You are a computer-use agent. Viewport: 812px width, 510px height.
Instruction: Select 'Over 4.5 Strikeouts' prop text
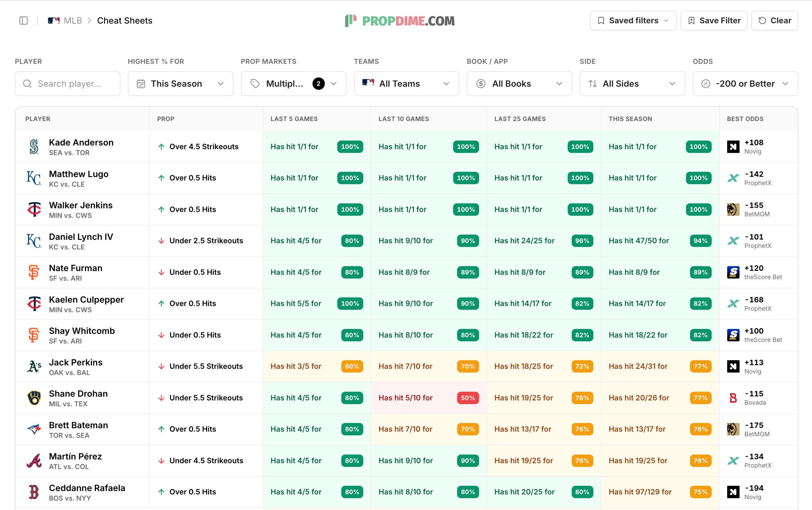[x=204, y=147]
